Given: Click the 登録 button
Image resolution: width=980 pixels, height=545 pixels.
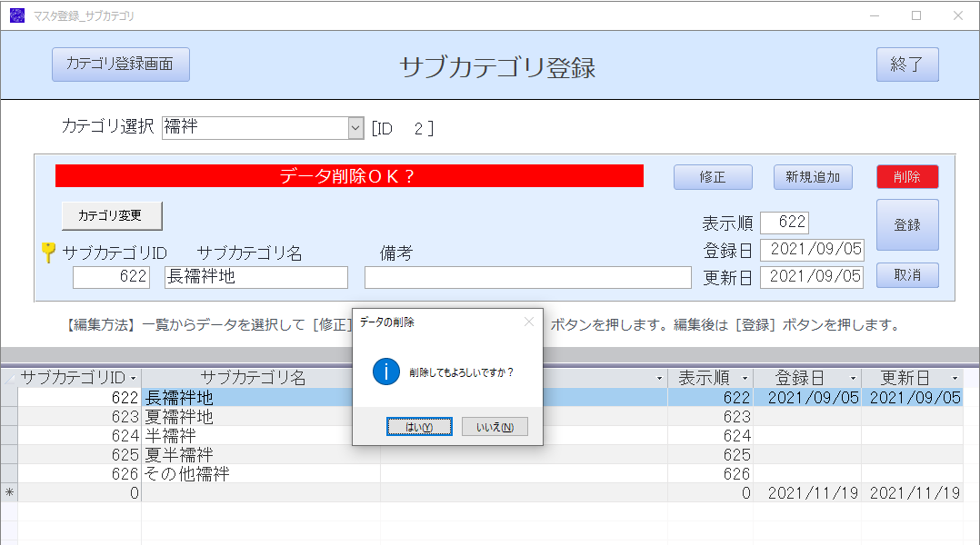Looking at the screenshot, I should point(907,224).
